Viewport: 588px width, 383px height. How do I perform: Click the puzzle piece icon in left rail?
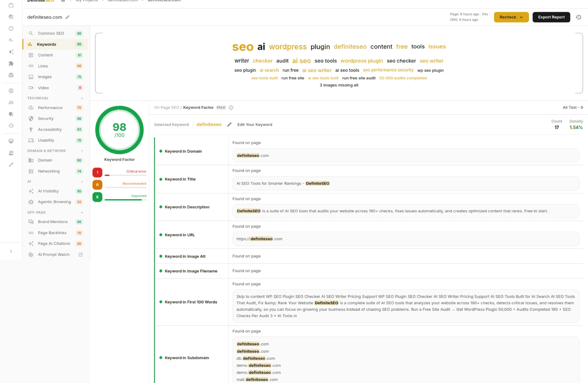click(11, 64)
